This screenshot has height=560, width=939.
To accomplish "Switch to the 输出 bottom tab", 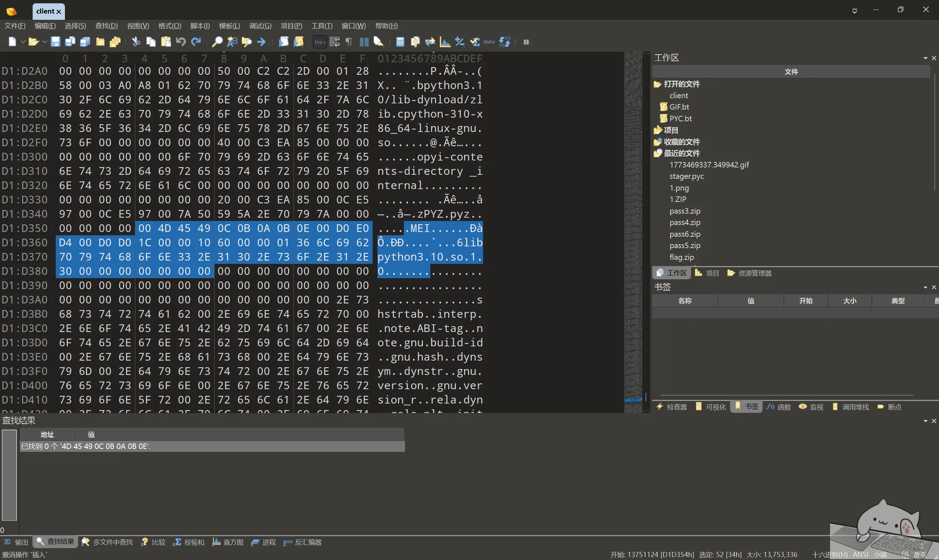I will [x=16, y=542].
